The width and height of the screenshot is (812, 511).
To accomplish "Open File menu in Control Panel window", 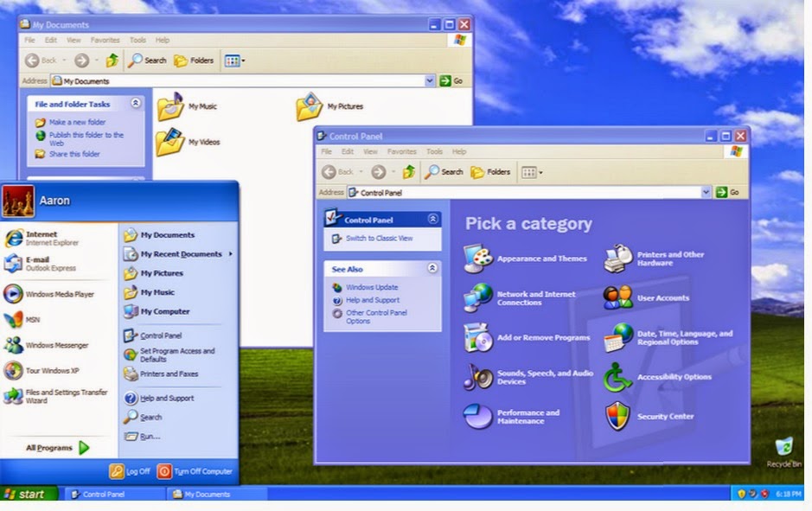I will tap(326, 151).
